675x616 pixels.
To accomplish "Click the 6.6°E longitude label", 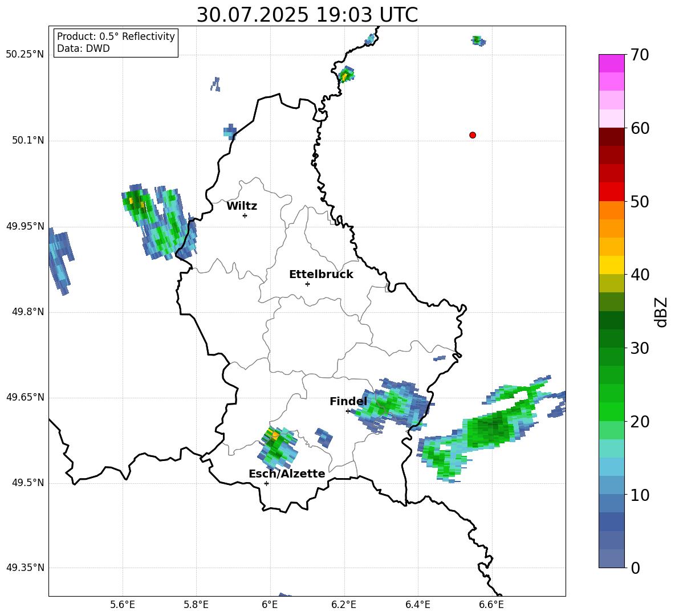I will (491, 605).
